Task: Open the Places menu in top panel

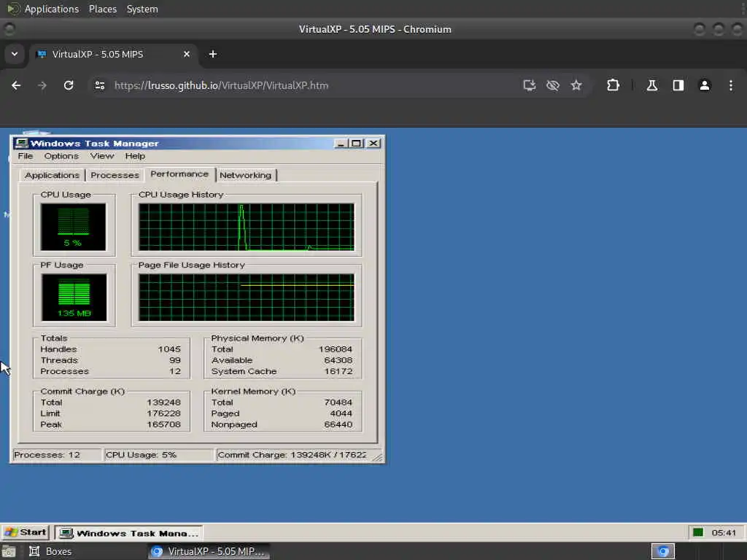Action: (x=102, y=9)
